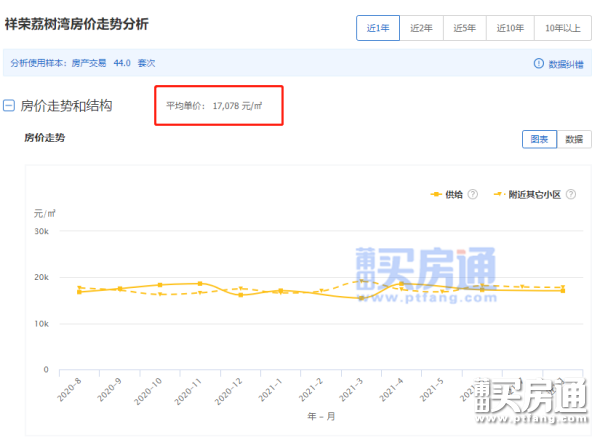This screenshot has width=600, height=440.
Task: Click the 2020-12 supply data point
Action: [x=241, y=295]
